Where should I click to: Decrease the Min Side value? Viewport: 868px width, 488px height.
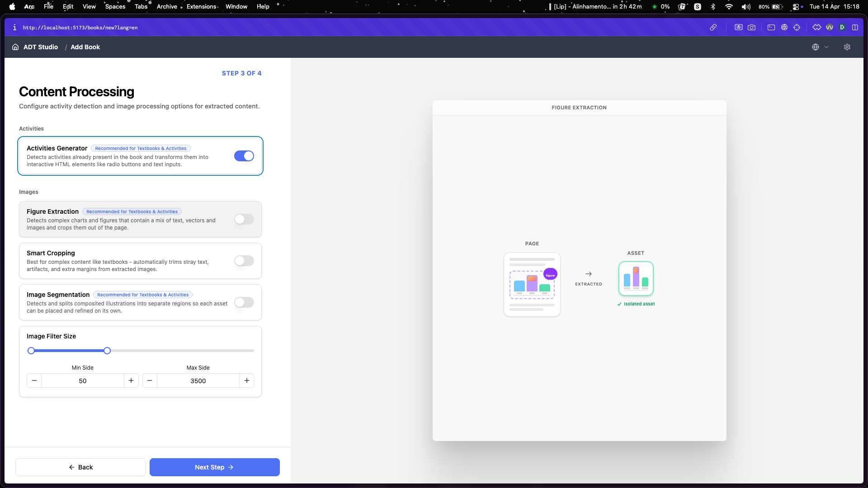point(34,380)
